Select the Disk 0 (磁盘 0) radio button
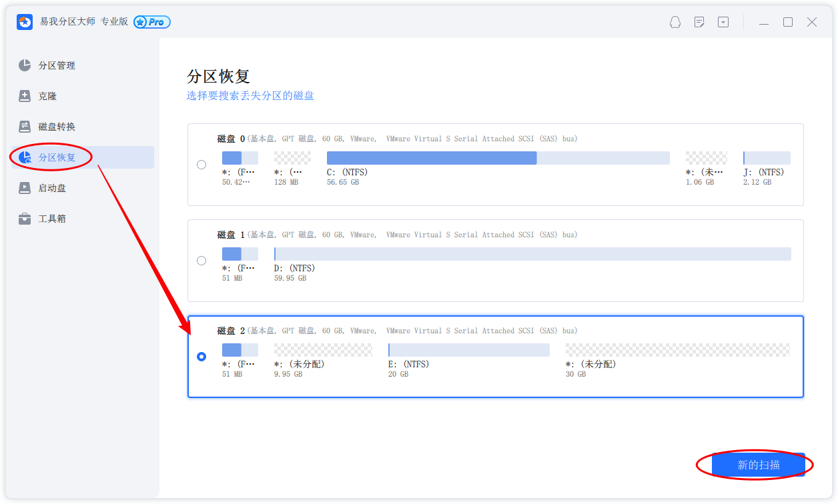The width and height of the screenshot is (838, 504). 201,165
